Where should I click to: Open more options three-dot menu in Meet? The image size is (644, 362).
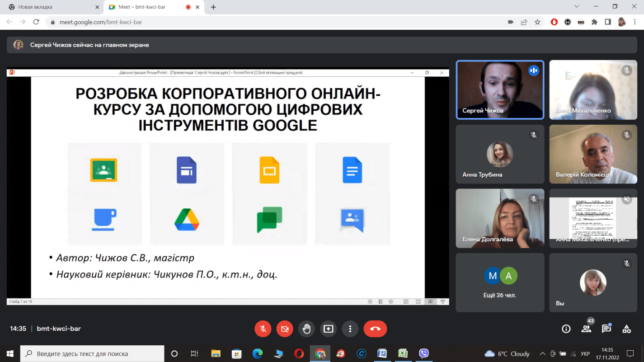point(350,329)
